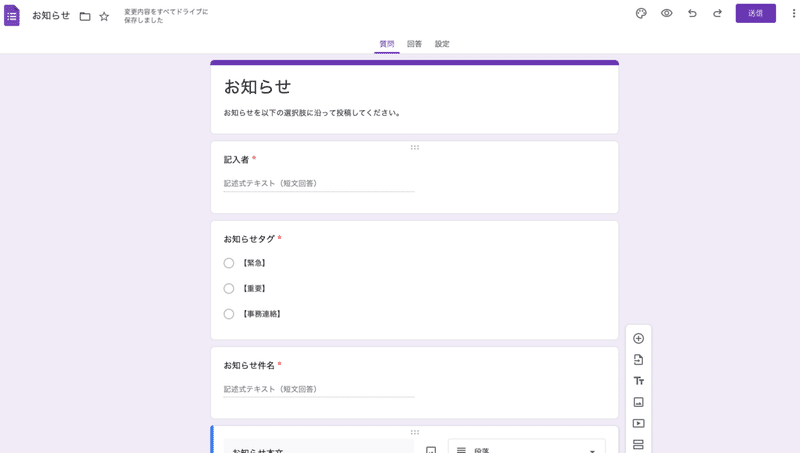This screenshot has width=800, height=453.
Task: Select the 【重要】 radio option
Action: click(229, 289)
